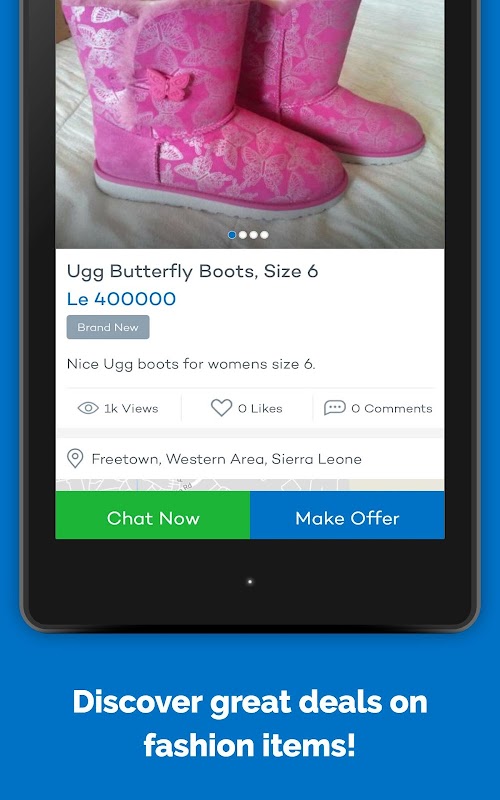This screenshot has width=500, height=800.
Task: Tap the 0 Likes label
Action: click(x=260, y=408)
